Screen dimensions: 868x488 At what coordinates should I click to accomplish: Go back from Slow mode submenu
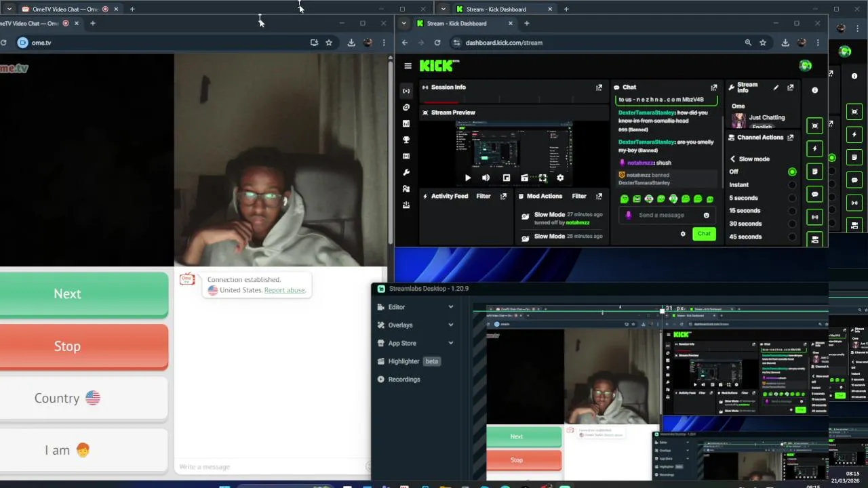pos(732,159)
